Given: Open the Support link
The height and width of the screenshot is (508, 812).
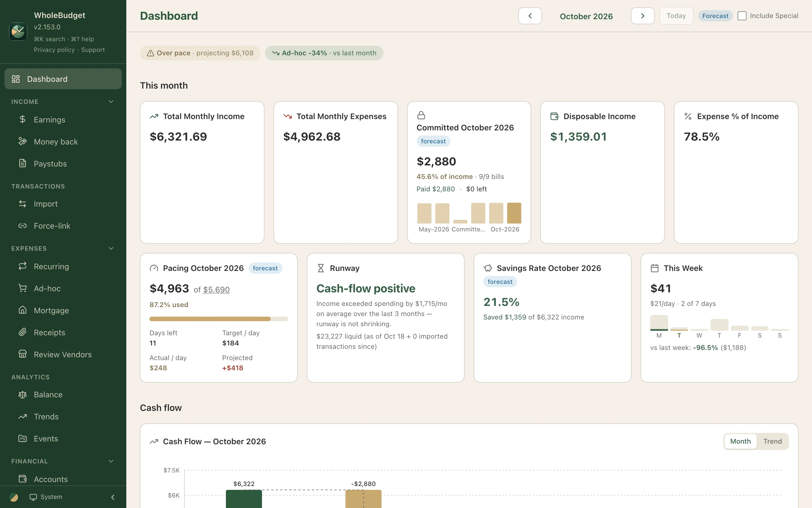Looking at the screenshot, I should point(93,50).
